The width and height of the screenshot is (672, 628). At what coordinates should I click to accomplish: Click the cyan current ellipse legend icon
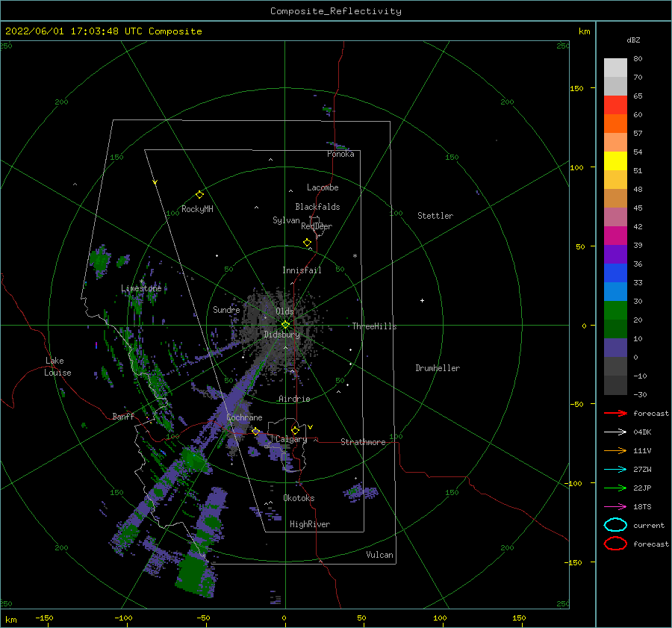[x=615, y=525]
